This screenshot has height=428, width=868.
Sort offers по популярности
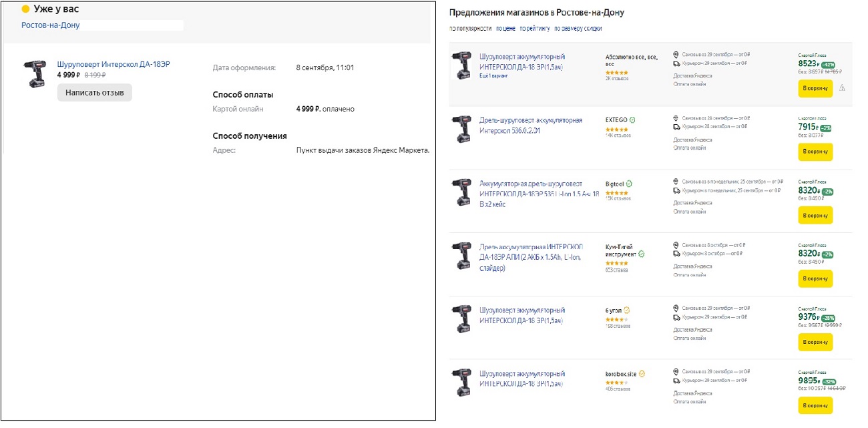(470, 29)
